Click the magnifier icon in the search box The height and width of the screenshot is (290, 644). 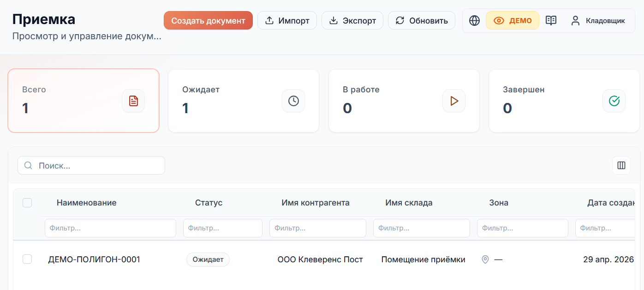coord(28,165)
